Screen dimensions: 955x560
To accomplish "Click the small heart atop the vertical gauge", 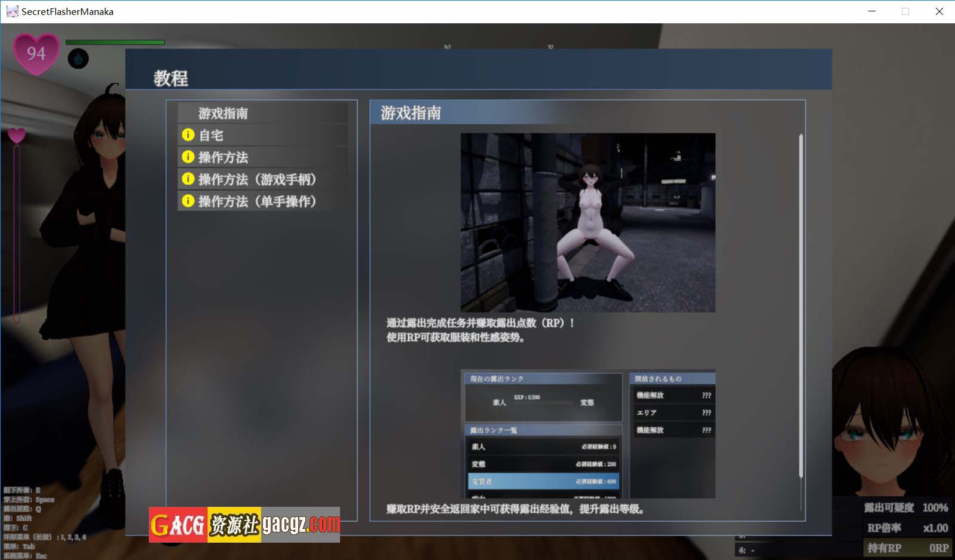I will pyautogui.click(x=17, y=136).
